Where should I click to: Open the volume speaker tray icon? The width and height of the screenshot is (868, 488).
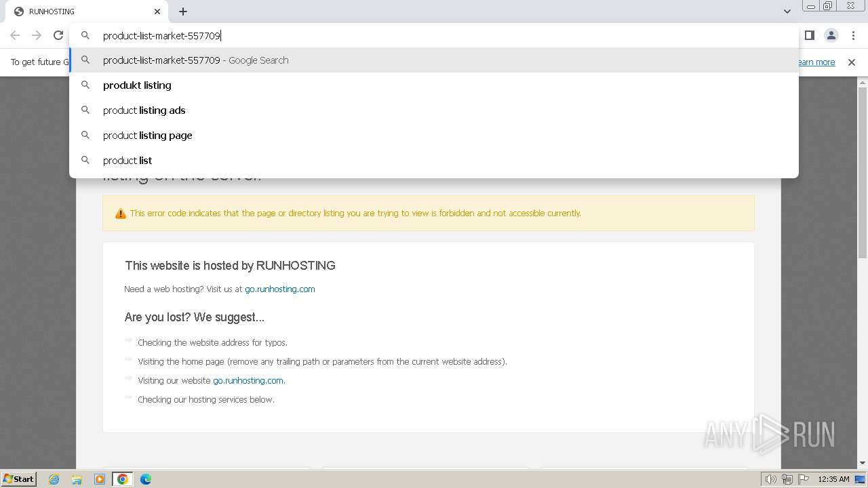[x=770, y=479]
